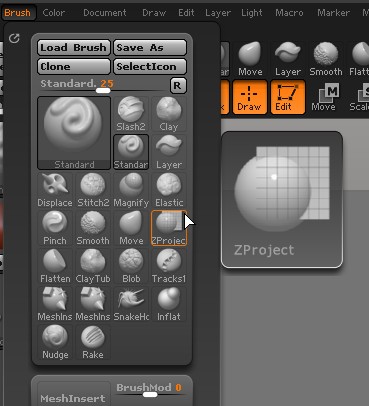Pick Smooth brush from top shelf

[x=326, y=59]
